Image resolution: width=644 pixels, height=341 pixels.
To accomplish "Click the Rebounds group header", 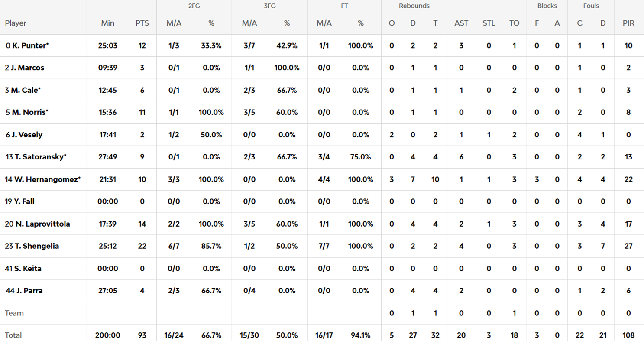I will (x=414, y=6).
